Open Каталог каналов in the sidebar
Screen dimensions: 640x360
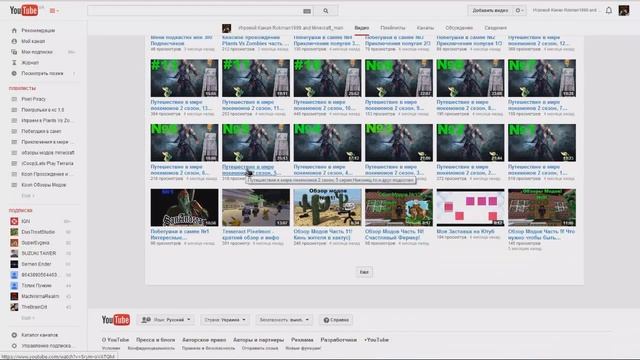(39, 335)
